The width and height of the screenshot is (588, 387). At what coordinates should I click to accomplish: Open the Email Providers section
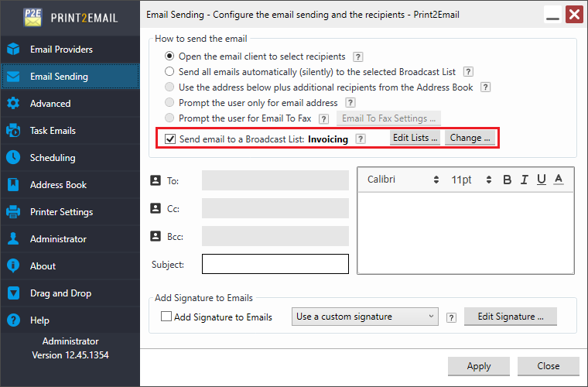[x=70, y=49]
